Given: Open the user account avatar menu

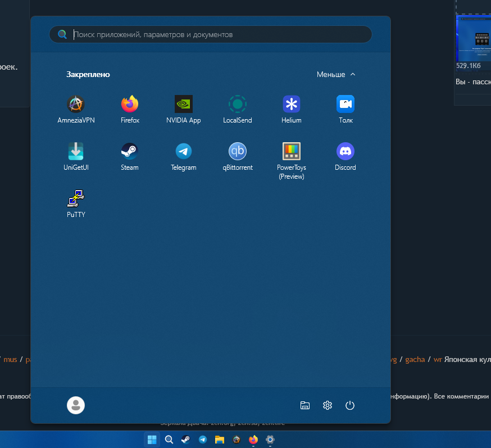Looking at the screenshot, I should coord(76,405).
